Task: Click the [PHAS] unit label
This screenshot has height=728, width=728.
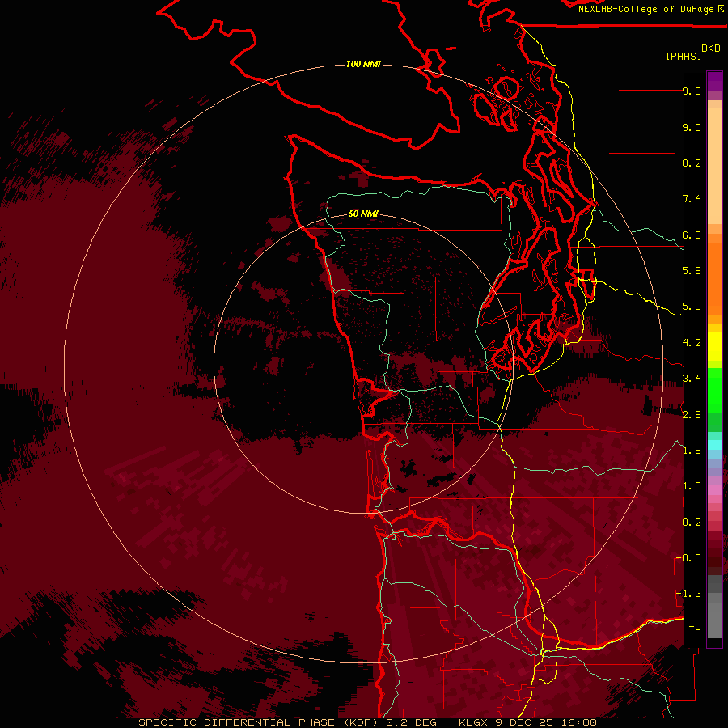Action: (x=684, y=56)
